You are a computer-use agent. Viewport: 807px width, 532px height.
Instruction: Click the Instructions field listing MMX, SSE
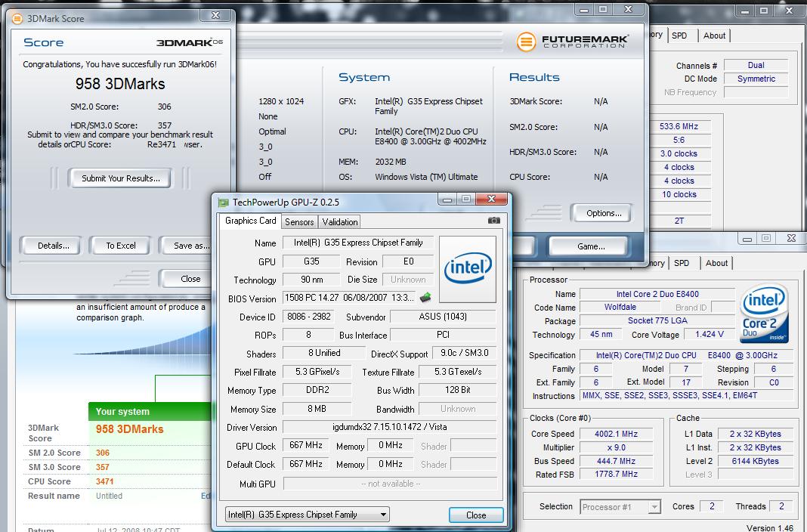pos(686,395)
